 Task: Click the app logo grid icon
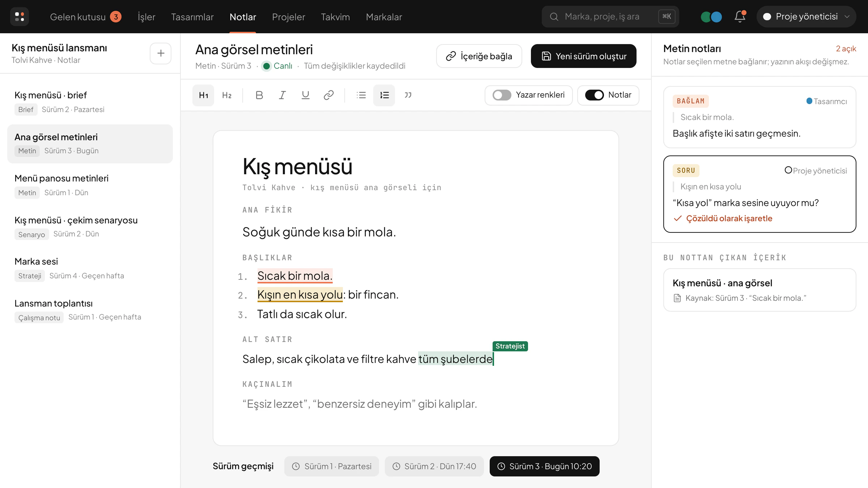pyautogui.click(x=20, y=17)
